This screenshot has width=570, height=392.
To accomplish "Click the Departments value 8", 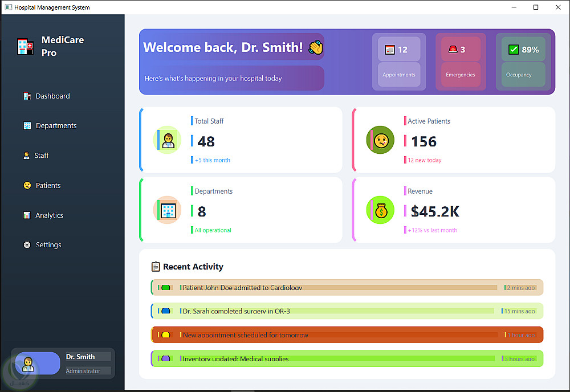I will 202,211.
